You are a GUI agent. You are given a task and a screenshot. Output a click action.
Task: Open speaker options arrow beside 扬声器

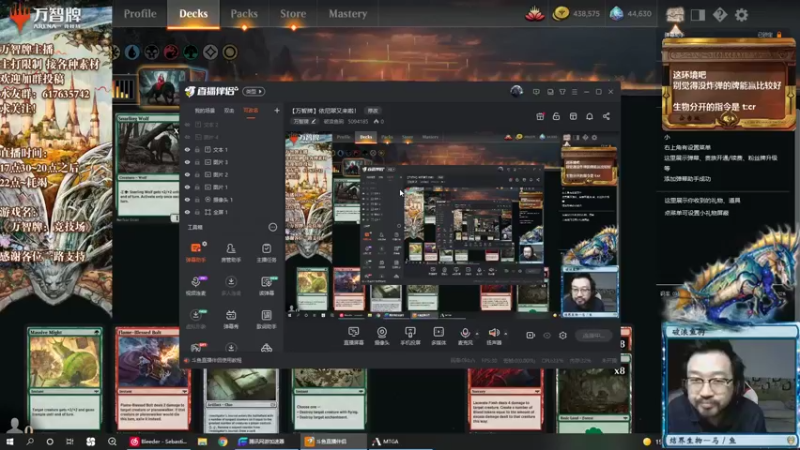pyautogui.click(x=506, y=334)
